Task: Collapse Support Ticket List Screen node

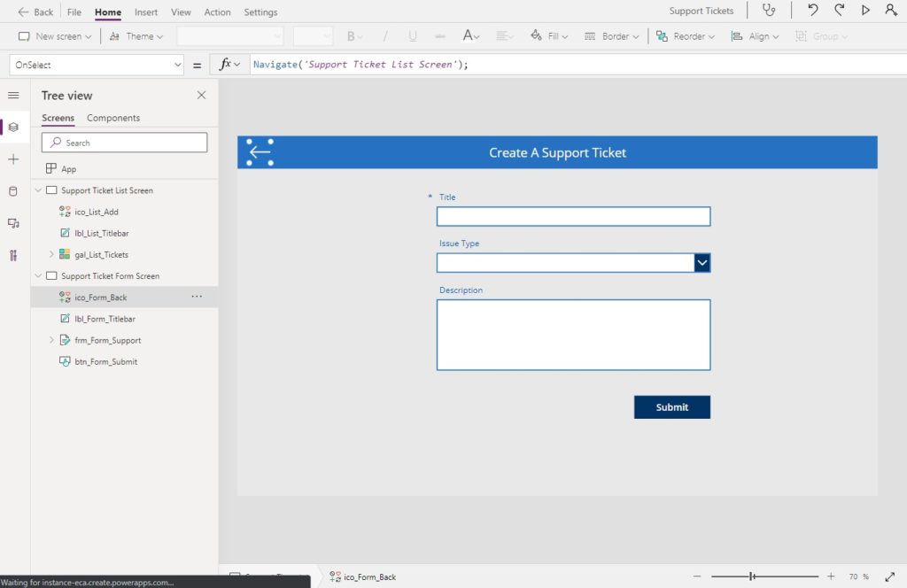Action: tap(38, 190)
